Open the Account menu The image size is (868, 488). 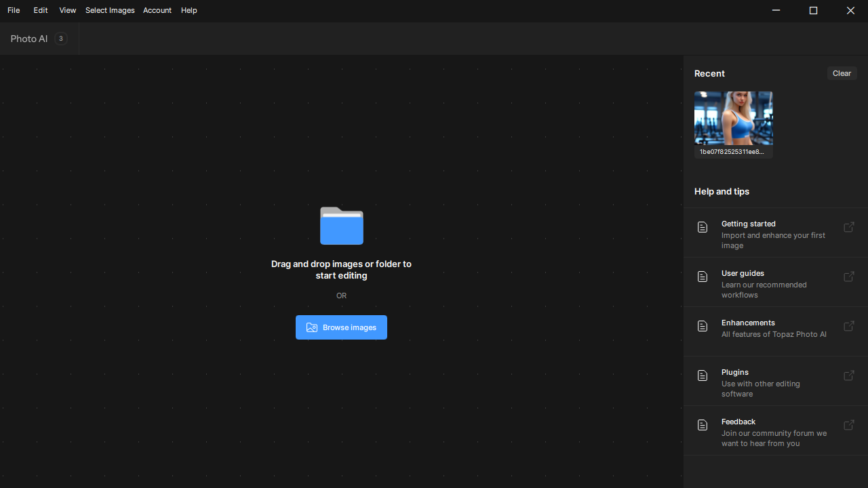pyautogui.click(x=157, y=10)
